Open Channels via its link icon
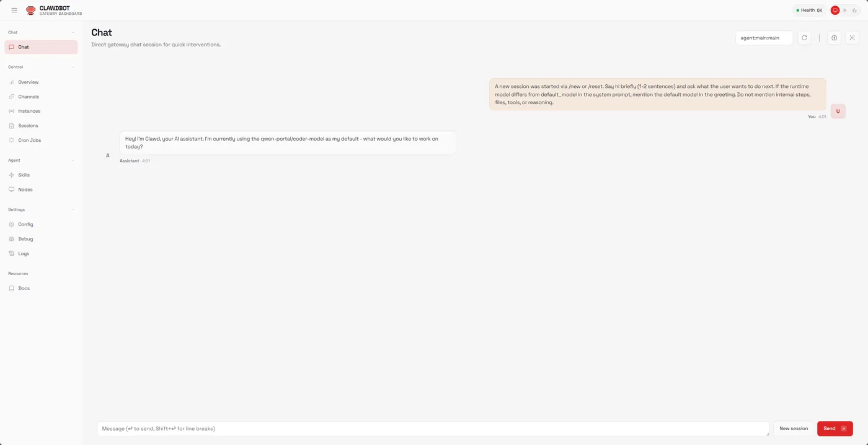 (x=12, y=97)
